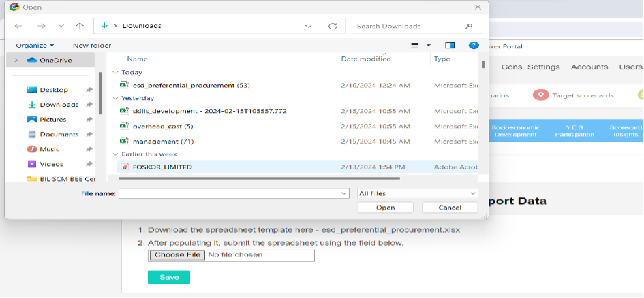Refresh the Downloads folder view
The height and width of the screenshot is (298, 644).
pos(333,26)
